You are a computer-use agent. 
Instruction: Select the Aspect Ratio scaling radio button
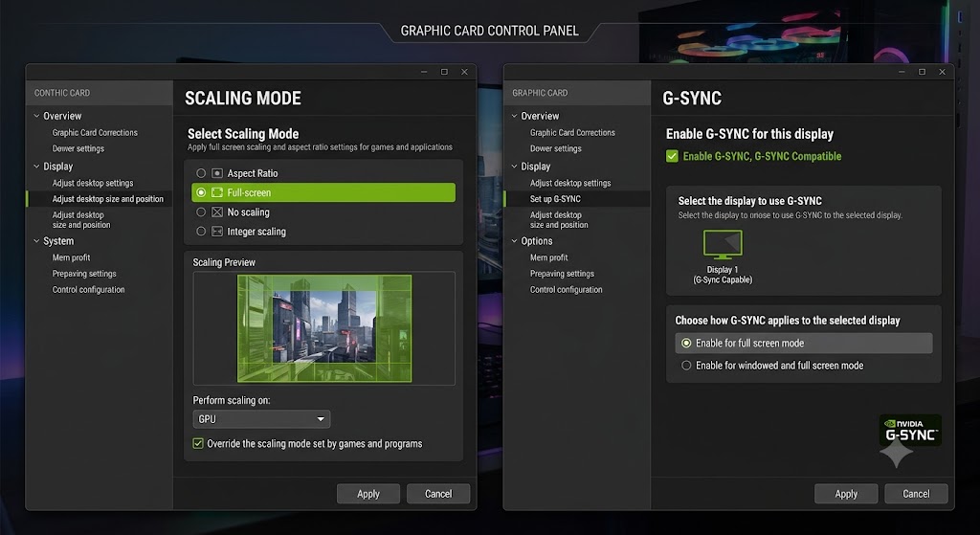click(x=201, y=173)
